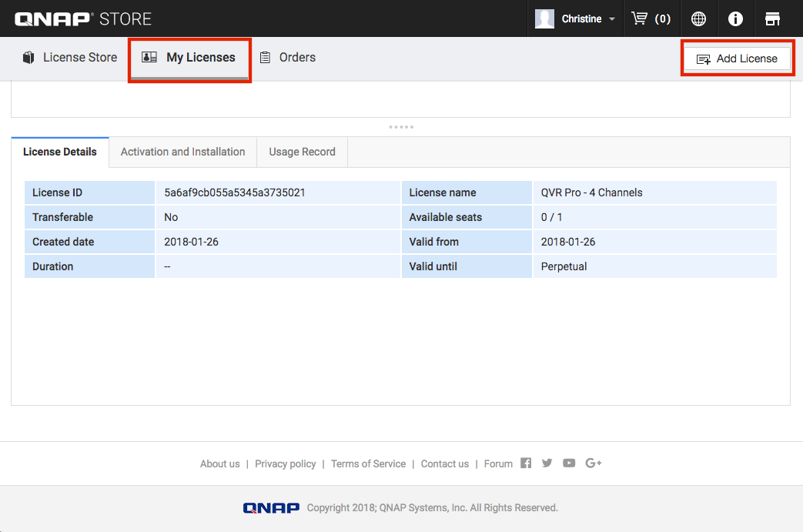Image resolution: width=803 pixels, height=532 pixels.
Task: Click the My Licenses card icon
Action: [x=149, y=57]
